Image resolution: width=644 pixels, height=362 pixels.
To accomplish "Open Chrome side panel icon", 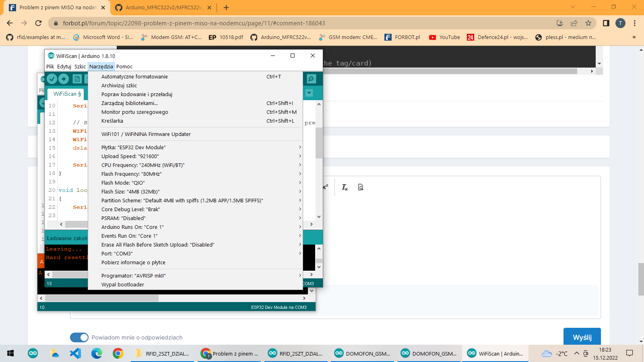I will [606, 23].
